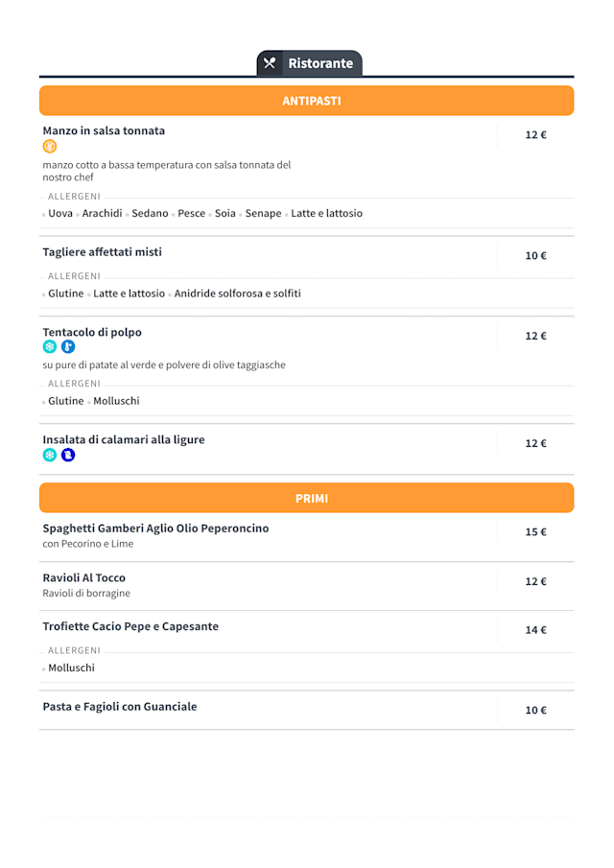Click the Glutine allergen under Tentacolo di polpo
Viewport: 614px width, 868px height.
pos(65,401)
